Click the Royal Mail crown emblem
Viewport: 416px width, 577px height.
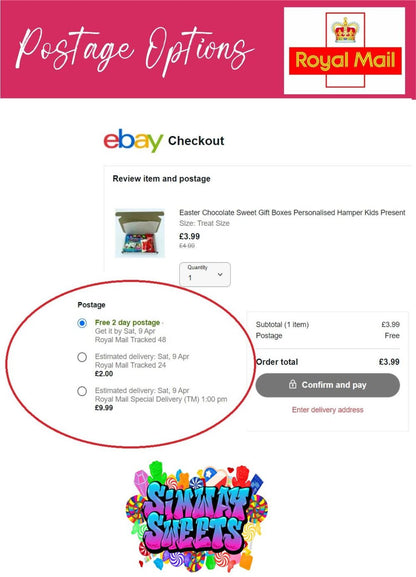pos(345,29)
